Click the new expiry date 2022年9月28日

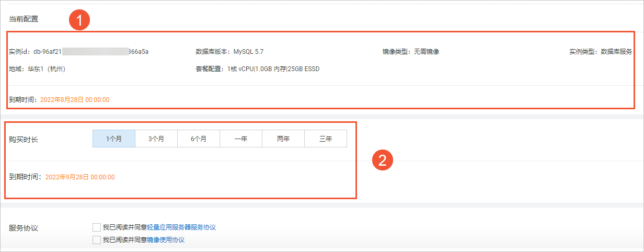tap(80, 177)
